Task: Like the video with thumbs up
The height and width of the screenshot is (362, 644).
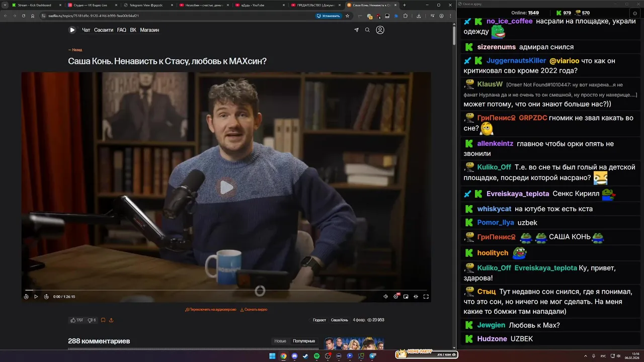Action: 76,320
